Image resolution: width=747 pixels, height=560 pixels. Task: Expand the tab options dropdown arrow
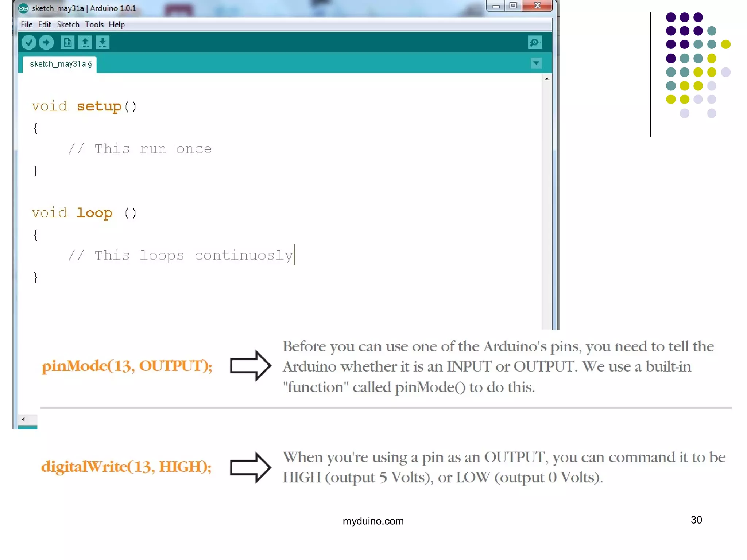[x=536, y=63]
